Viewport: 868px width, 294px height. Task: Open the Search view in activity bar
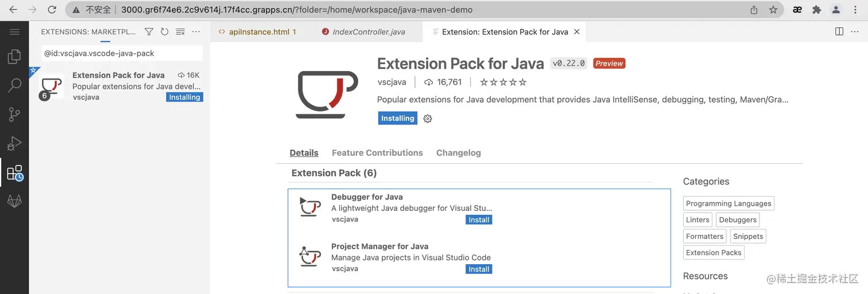coord(14,86)
